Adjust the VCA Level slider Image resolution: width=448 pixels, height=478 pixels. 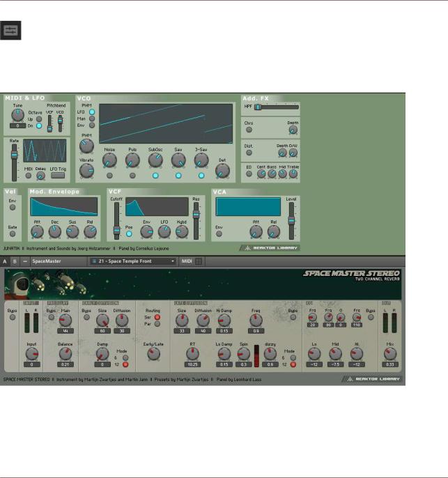(291, 221)
